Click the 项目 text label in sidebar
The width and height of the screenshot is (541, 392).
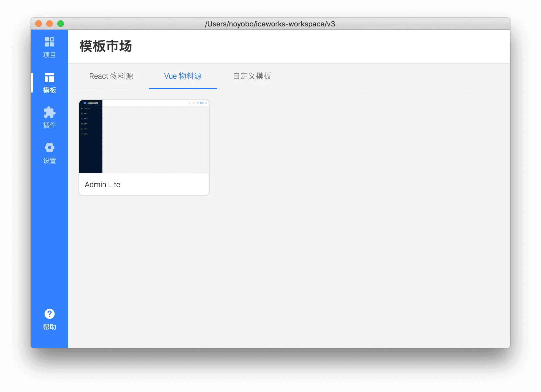(50, 55)
